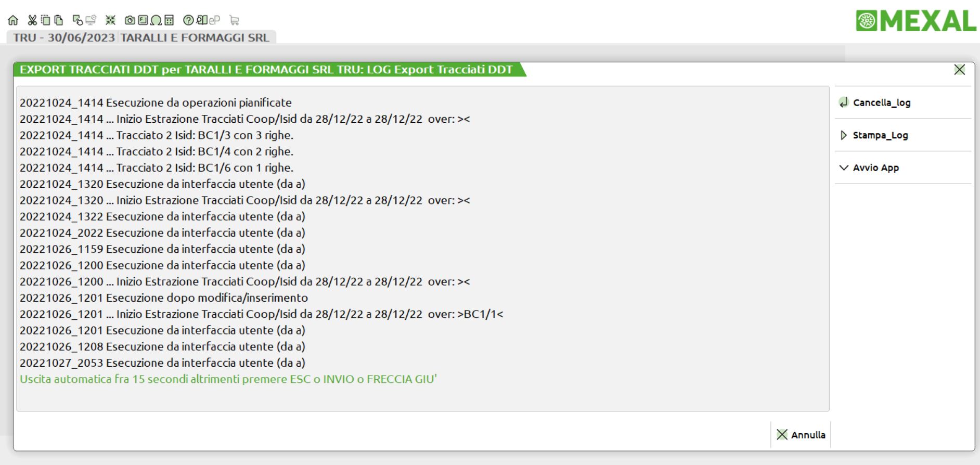
Task: Open the help question mark icon
Action: click(x=188, y=20)
